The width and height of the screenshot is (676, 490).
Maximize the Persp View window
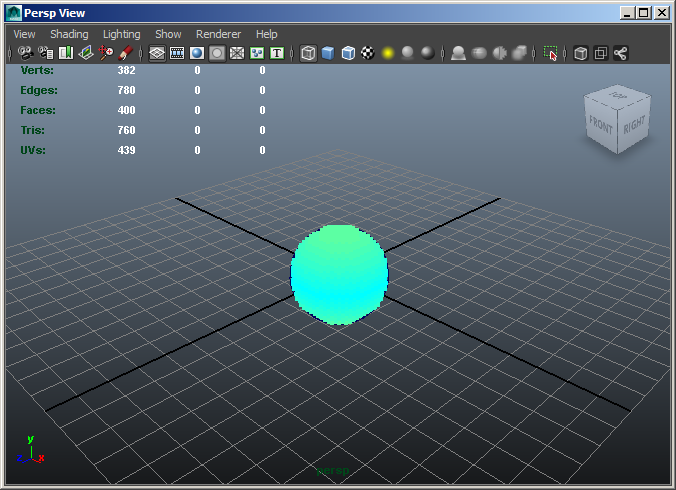[x=644, y=13]
